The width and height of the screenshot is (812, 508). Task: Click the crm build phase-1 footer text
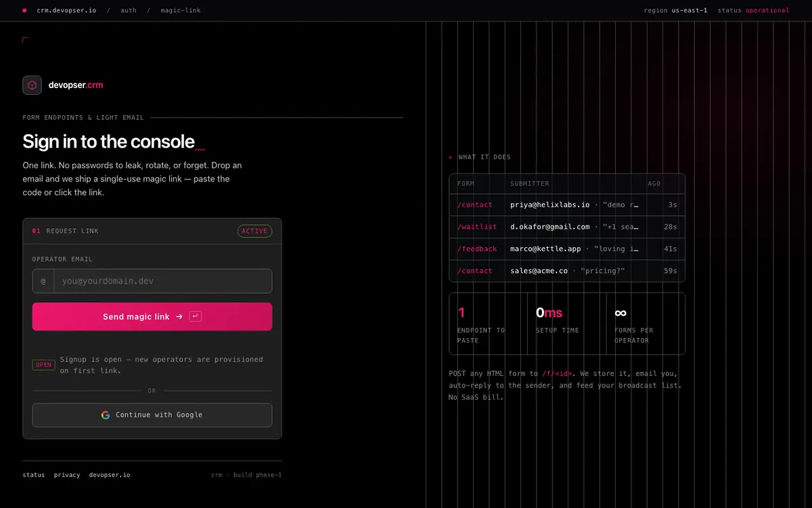[246, 475]
